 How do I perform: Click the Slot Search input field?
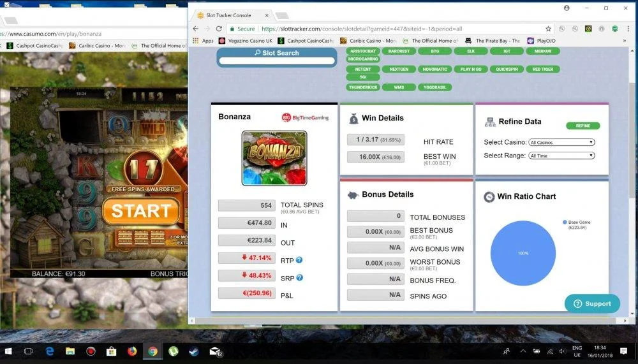[x=277, y=61]
